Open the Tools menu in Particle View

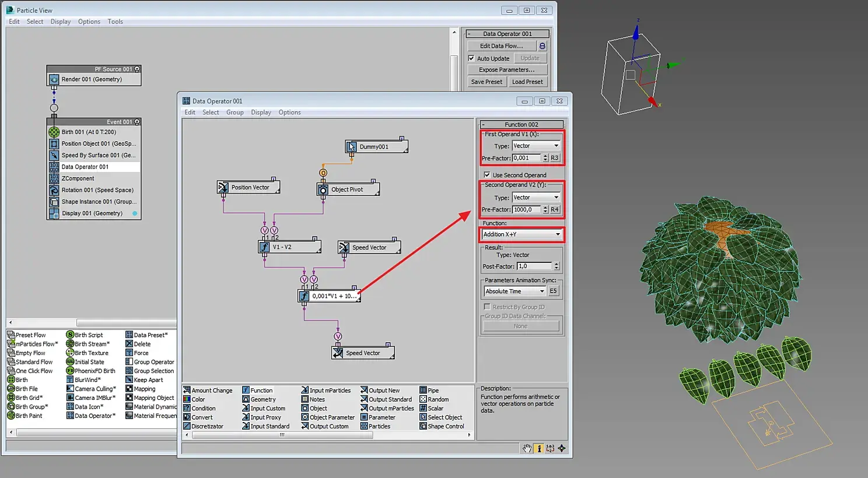(115, 22)
